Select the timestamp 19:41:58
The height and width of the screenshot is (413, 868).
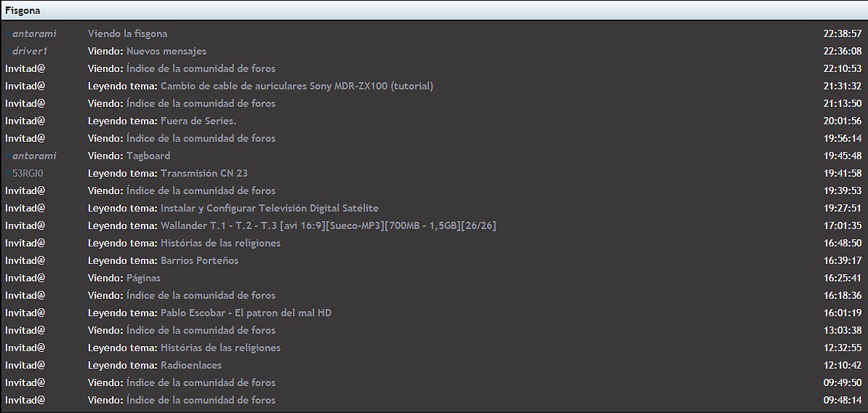pos(843,173)
